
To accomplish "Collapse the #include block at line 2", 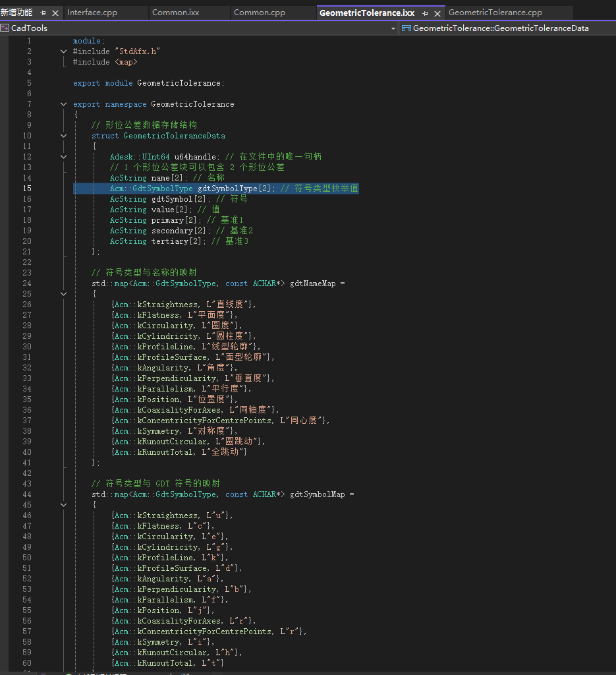I will [x=64, y=51].
